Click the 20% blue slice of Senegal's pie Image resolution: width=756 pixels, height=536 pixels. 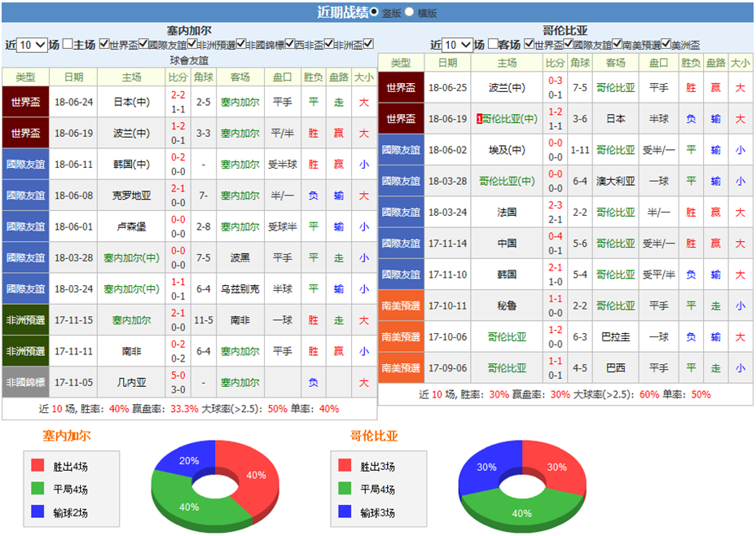pos(189,460)
